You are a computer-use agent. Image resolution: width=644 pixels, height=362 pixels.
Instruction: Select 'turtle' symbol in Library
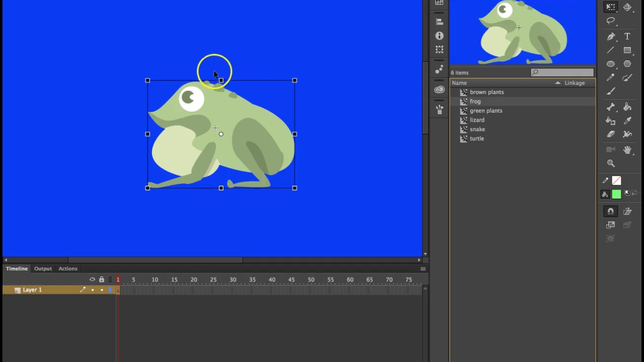476,139
